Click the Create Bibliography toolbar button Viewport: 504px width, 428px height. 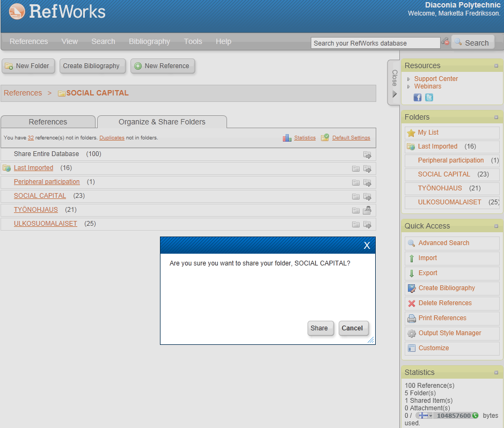pos(91,66)
